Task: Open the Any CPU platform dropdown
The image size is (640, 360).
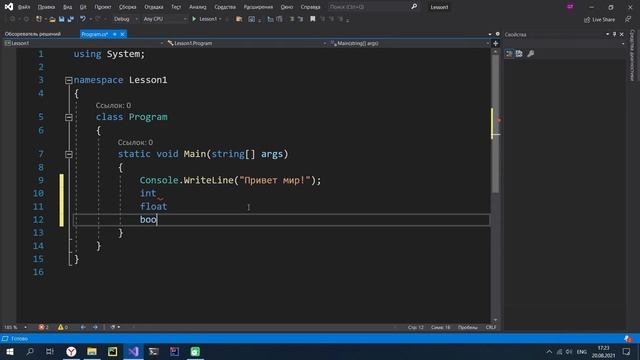Action: 165,19
